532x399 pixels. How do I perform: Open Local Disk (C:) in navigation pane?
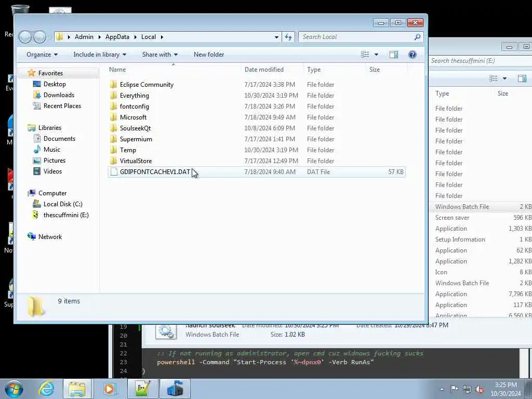[63, 204]
